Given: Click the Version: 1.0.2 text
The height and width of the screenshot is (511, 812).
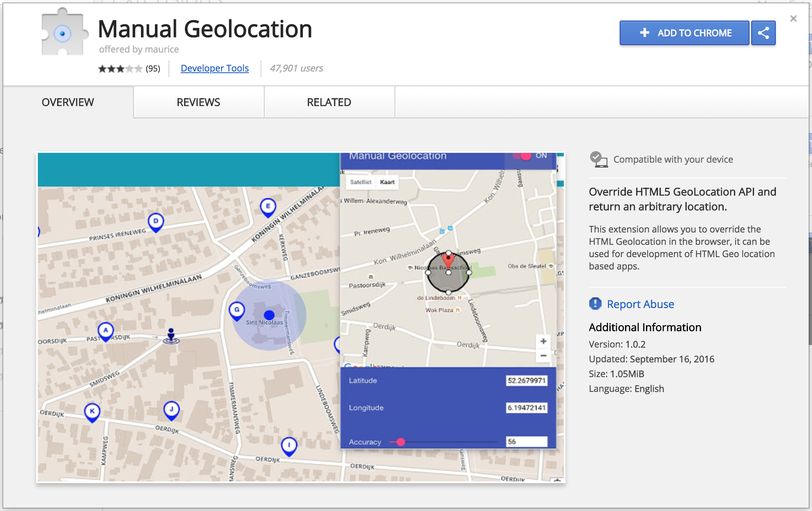Looking at the screenshot, I should pyautogui.click(x=617, y=344).
